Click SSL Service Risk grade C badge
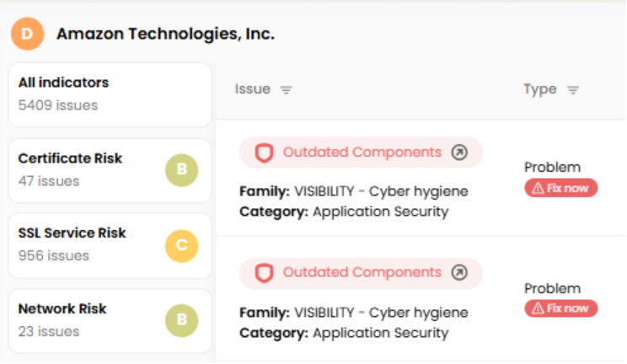627x364 pixels. pyautogui.click(x=181, y=246)
